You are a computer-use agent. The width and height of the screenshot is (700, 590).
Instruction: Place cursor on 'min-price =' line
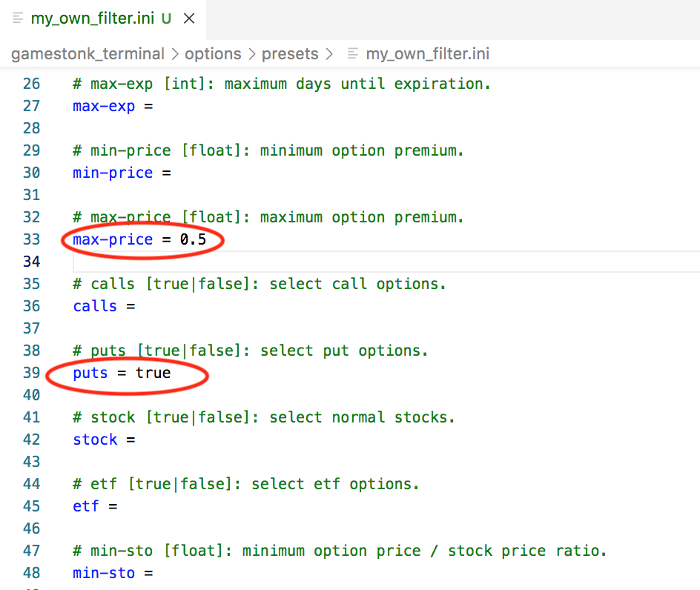point(122,173)
